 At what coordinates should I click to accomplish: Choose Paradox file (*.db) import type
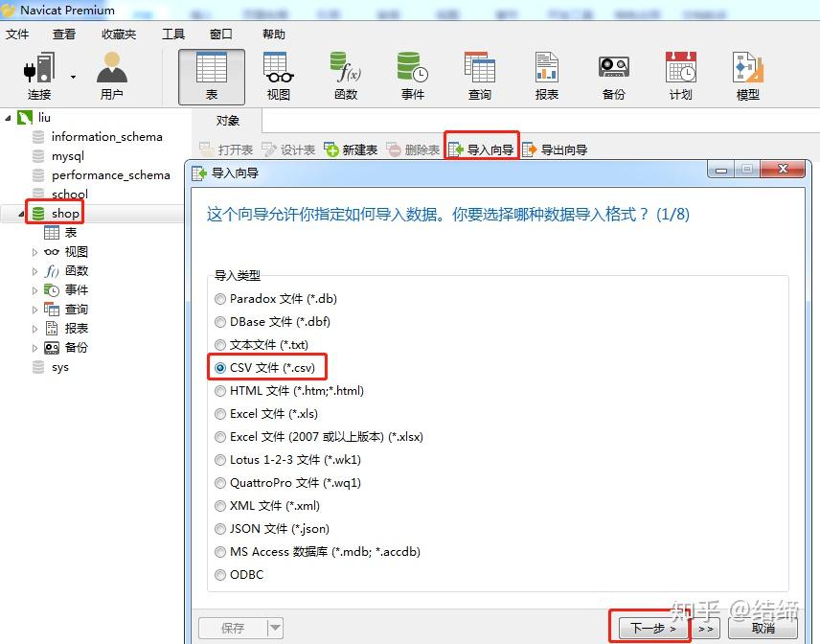220,299
